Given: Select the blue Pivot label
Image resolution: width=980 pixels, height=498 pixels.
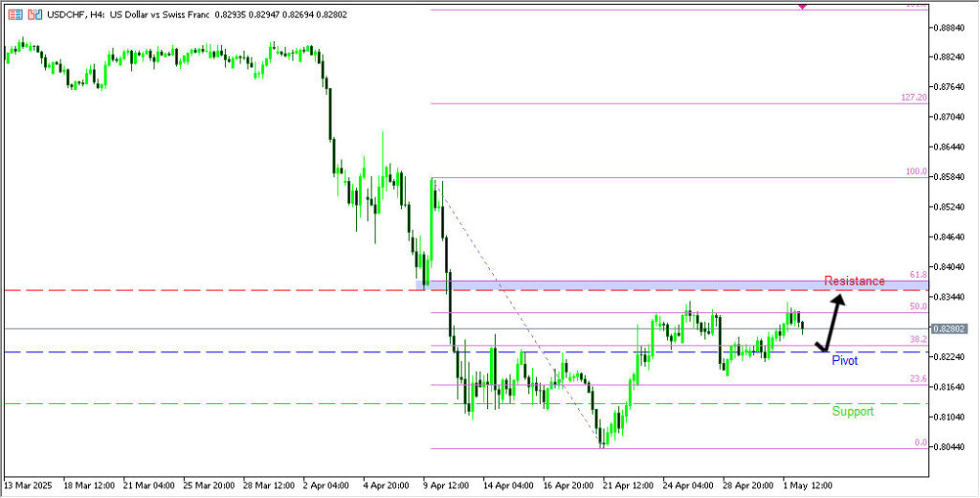Looking at the screenshot, I should coord(844,361).
